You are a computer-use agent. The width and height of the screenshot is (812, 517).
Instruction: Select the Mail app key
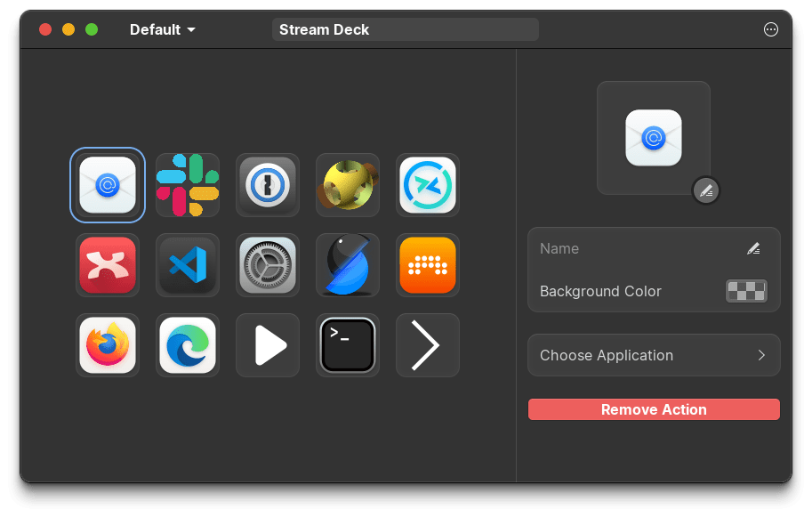coord(108,185)
